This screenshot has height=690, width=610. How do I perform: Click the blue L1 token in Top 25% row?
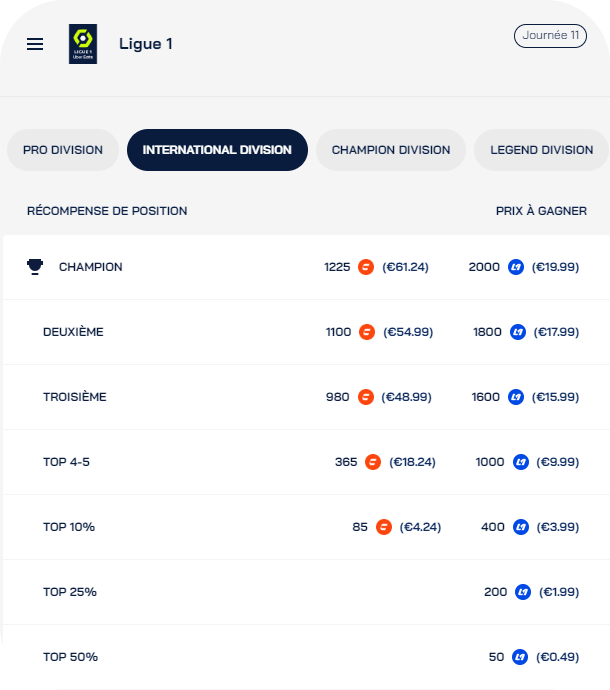click(523, 592)
